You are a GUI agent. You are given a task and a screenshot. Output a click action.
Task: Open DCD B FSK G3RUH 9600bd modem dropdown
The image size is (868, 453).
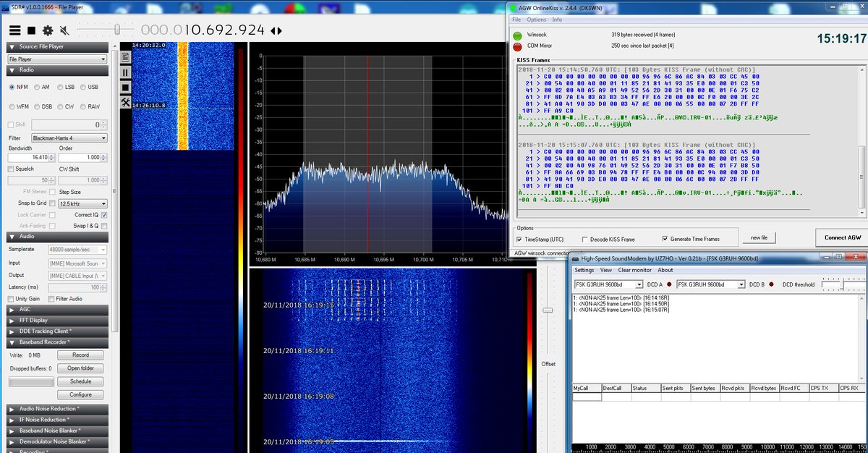[x=710, y=284]
